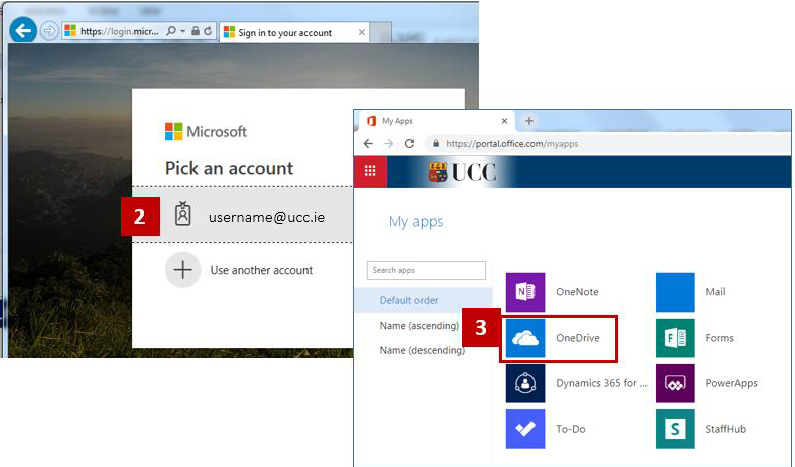Viewport: 795px width, 467px height.
Task: Open the Mail app tile
Action: [675, 292]
